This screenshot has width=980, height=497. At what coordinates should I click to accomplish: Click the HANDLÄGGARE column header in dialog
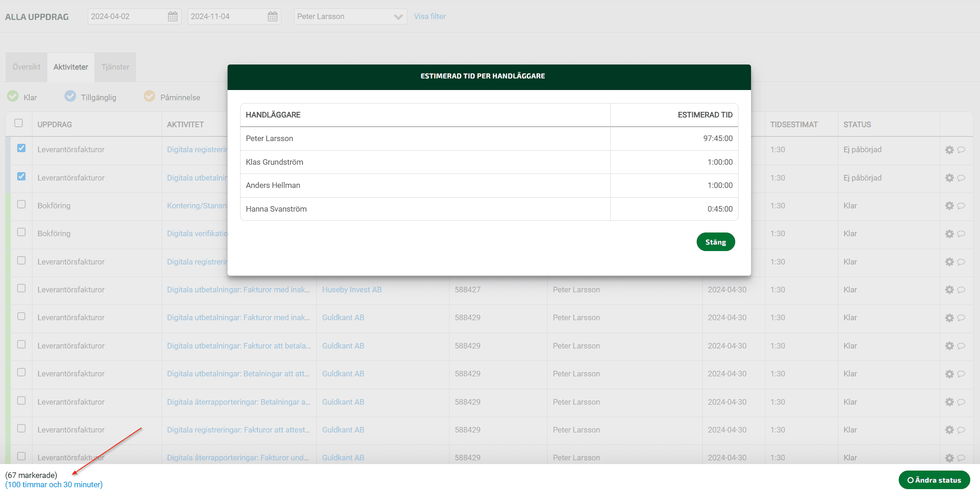tap(273, 115)
